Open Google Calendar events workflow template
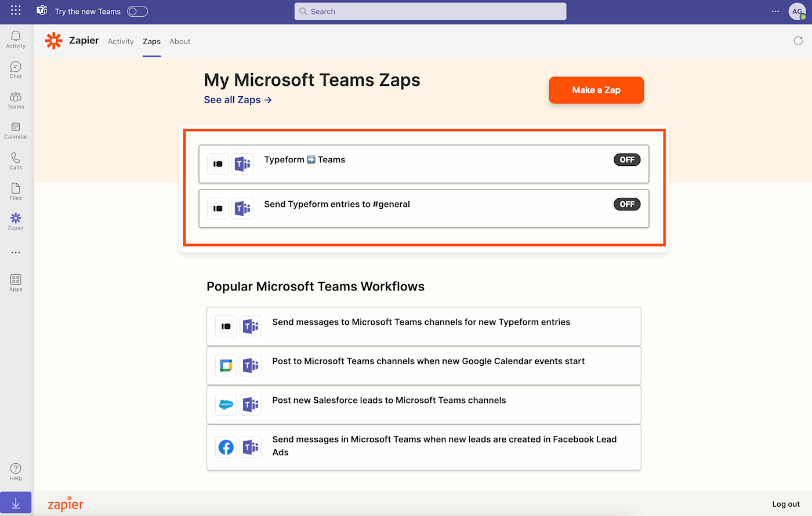 pos(423,365)
